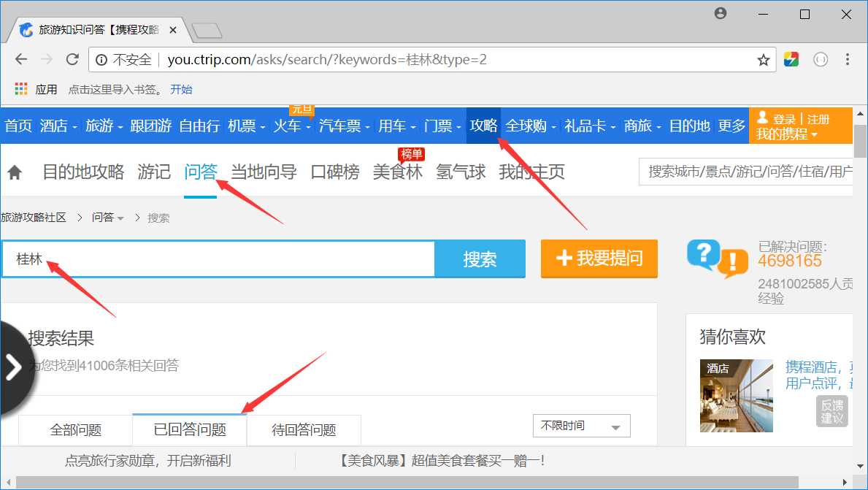Open 目的地 in top navigation
The height and width of the screenshot is (490, 868).
(690, 126)
